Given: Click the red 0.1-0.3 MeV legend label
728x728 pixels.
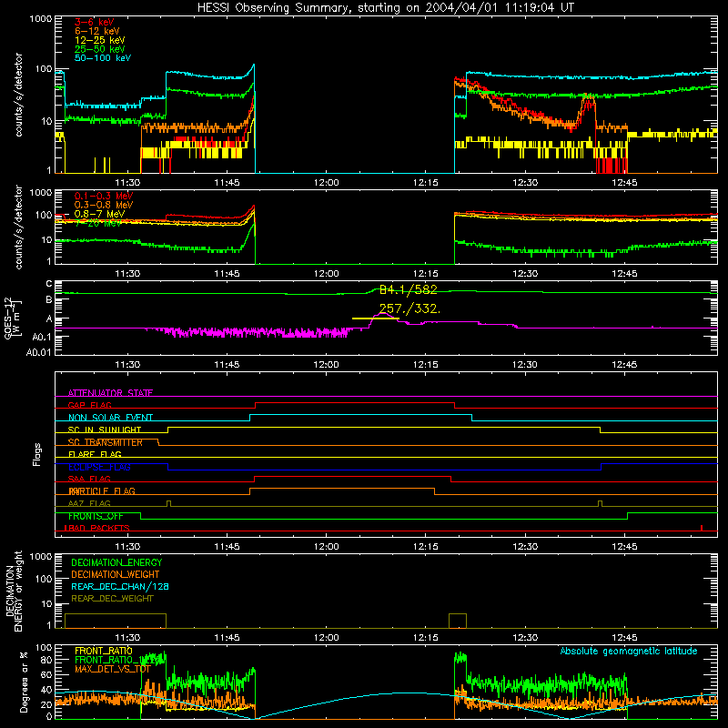Looking at the screenshot, I should 104,196.
